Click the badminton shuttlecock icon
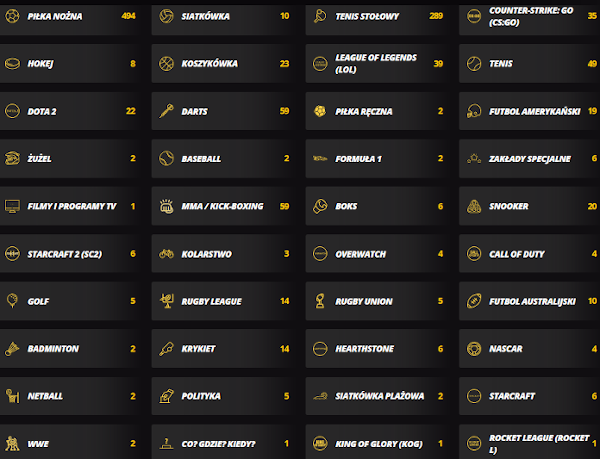600x459 pixels. pos(12,349)
